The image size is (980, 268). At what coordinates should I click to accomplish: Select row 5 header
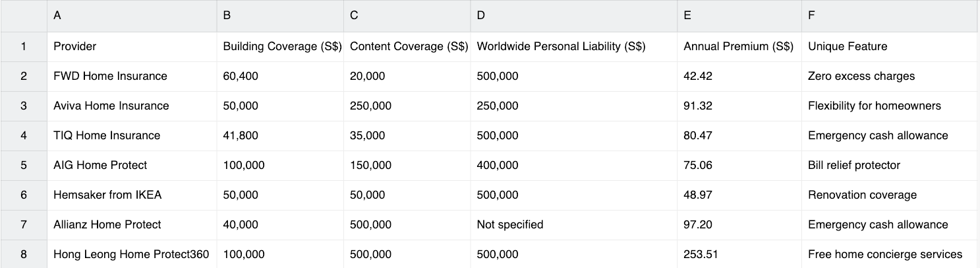[24, 165]
